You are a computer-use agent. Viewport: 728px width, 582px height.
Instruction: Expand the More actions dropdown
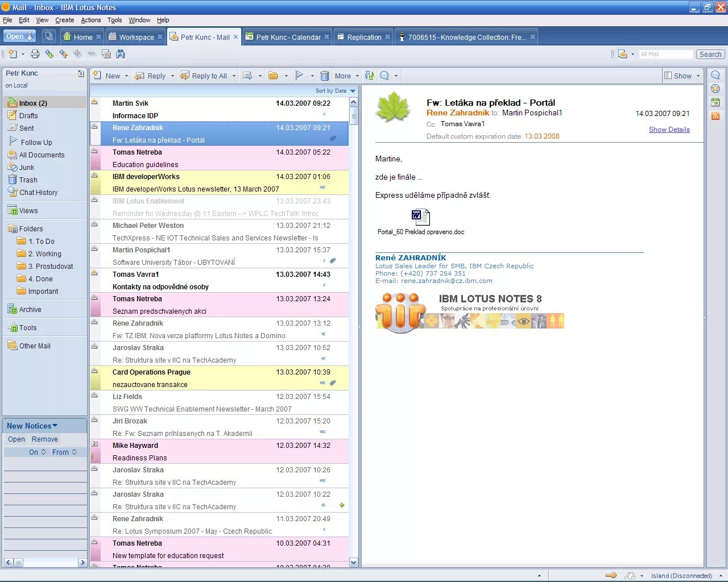coord(357,76)
